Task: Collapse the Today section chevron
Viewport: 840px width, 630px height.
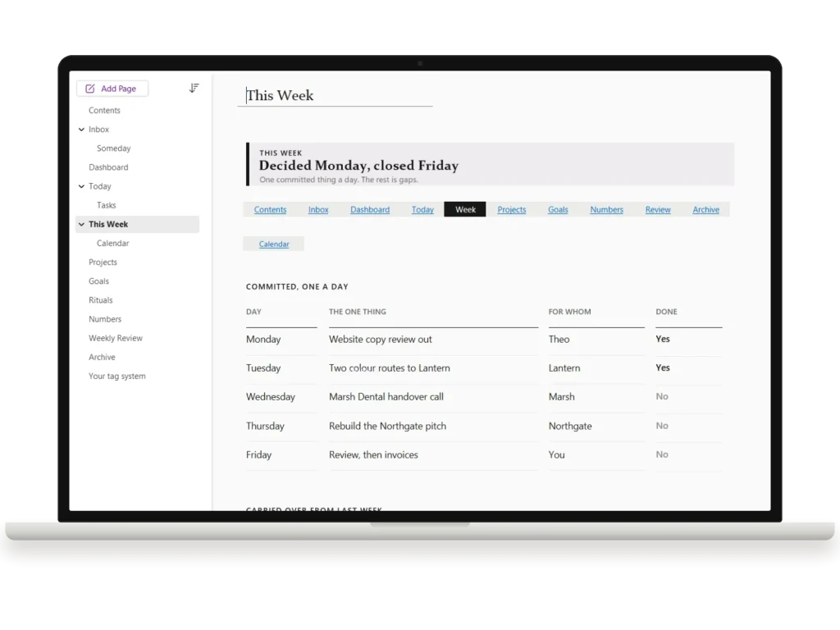Action: (81, 186)
